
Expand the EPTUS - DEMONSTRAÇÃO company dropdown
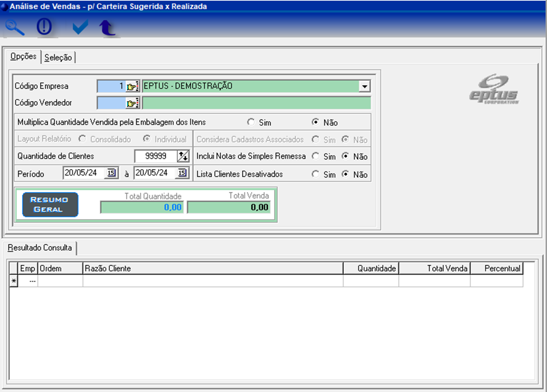click(x=364, y=86)
